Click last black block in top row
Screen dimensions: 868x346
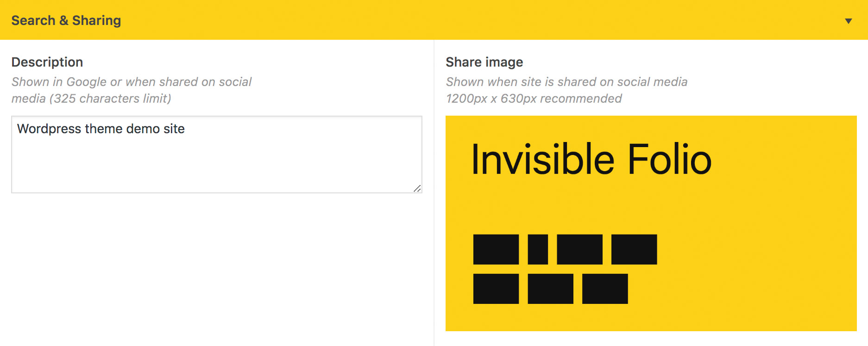(634, 249)
